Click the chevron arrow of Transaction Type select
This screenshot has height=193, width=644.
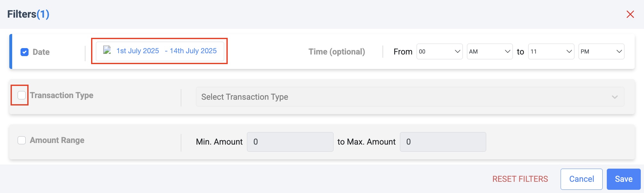[614, 97]
